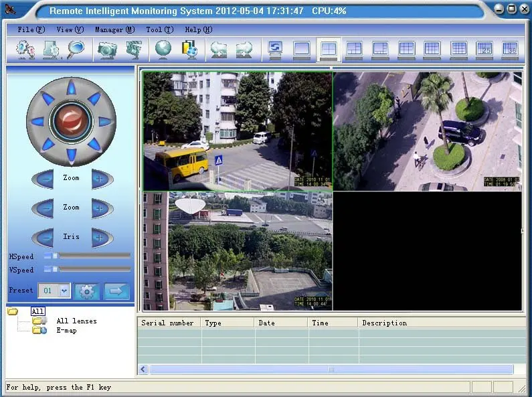The height and width of the screenshot is (397, 532).
Task: Click the plus button of first Zoom row
Action: click(102, 179)
